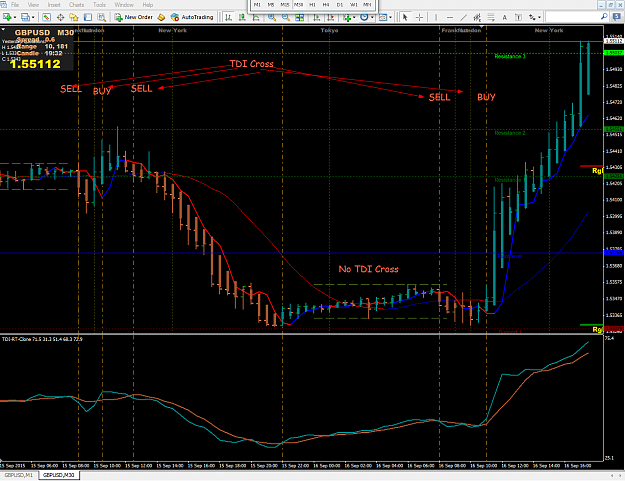Open the Window menu
This screenshot has width=625, height=481.
point(124,5)
